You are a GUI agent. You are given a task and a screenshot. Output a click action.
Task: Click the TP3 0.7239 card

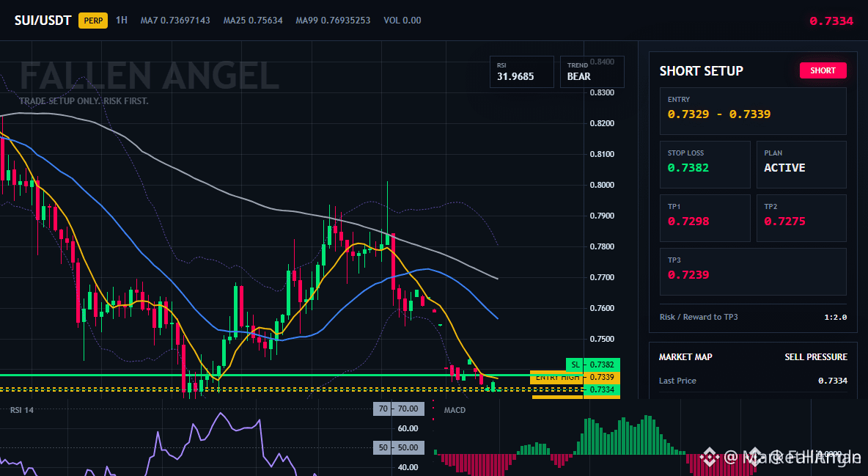753,271
